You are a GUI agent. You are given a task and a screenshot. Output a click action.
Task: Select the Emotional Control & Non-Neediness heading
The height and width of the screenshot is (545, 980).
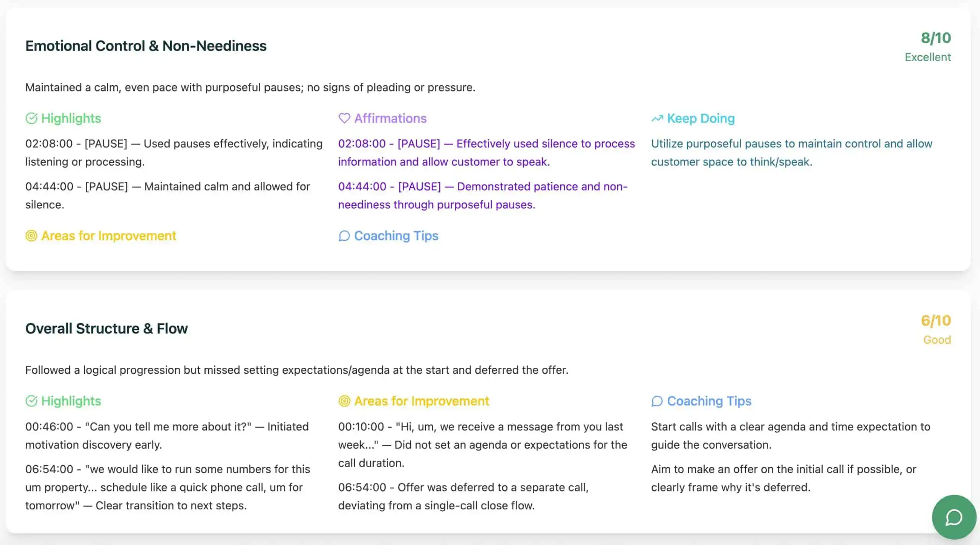coord(146,46)
